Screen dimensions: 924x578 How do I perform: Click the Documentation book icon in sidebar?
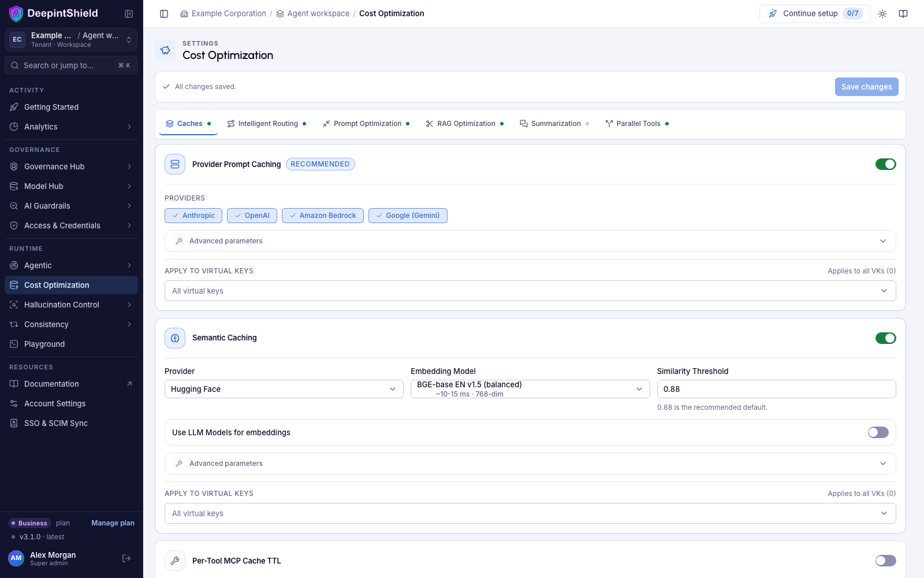(x=14, y=384)
